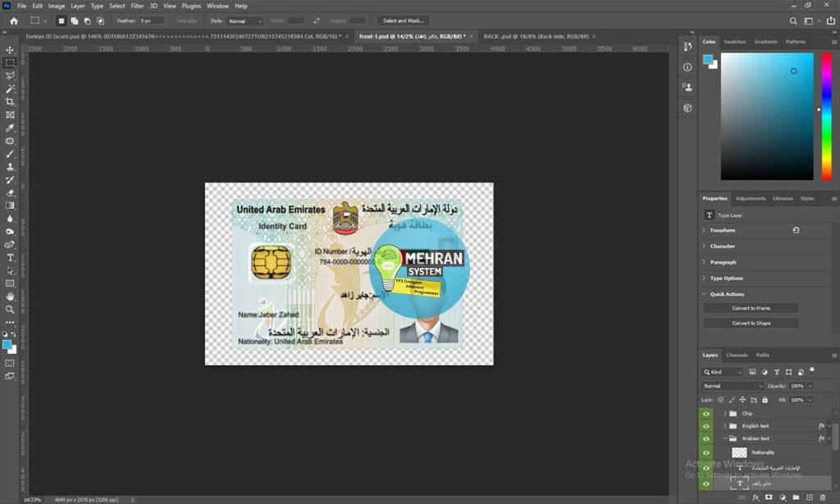Open the Filter menu

137,6
